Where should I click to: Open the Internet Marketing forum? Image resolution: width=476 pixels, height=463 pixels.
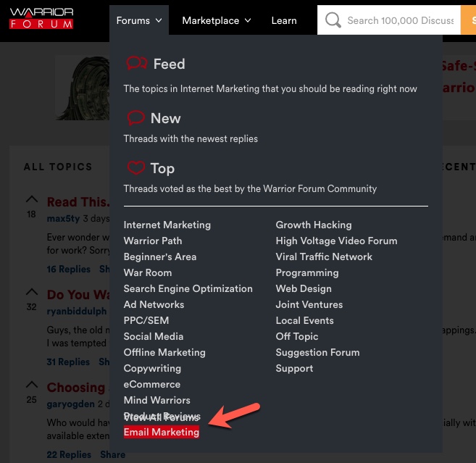click(167, 225)
